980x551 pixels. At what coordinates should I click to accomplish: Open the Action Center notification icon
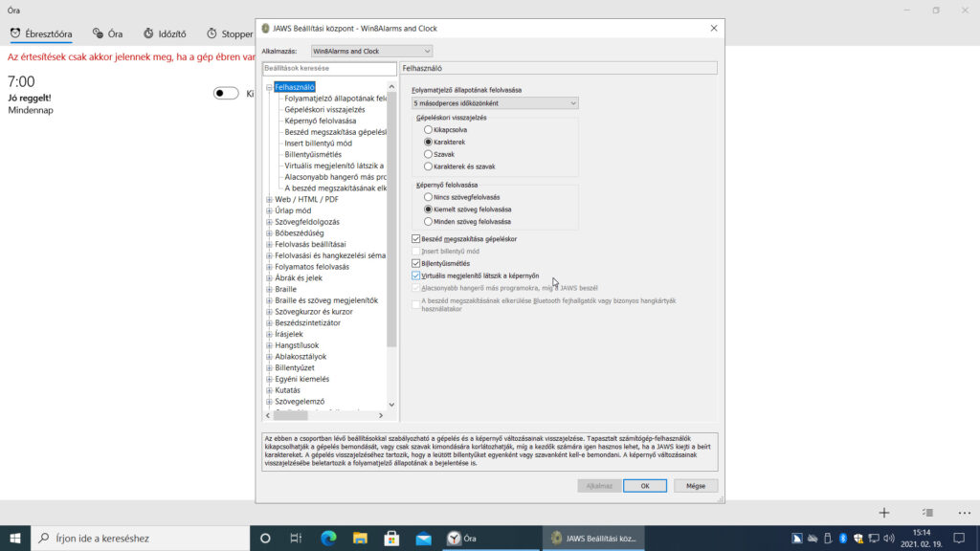959,538
